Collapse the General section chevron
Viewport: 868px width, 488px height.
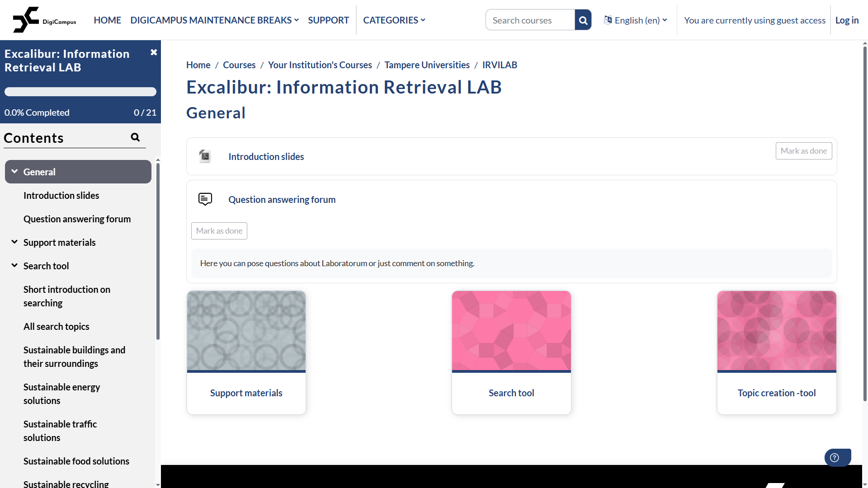point(14,172)
